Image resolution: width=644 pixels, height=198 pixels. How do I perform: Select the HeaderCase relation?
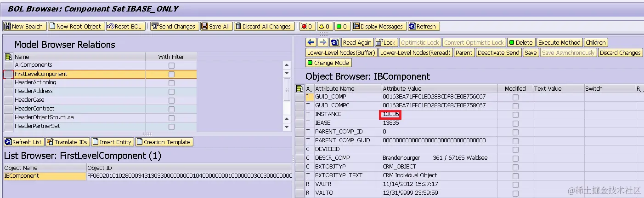29,100
